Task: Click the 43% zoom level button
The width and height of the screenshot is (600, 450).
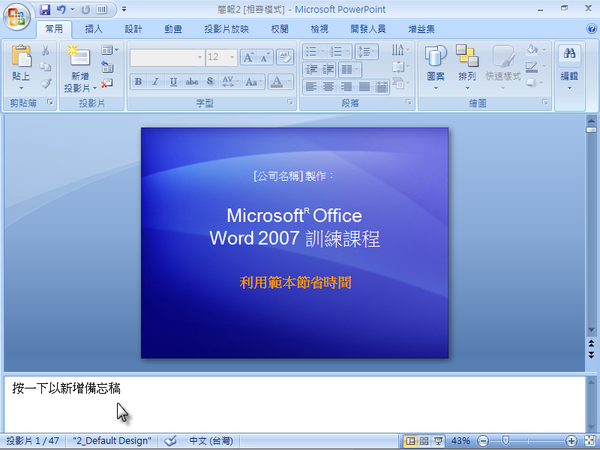Action: (460, 441)
